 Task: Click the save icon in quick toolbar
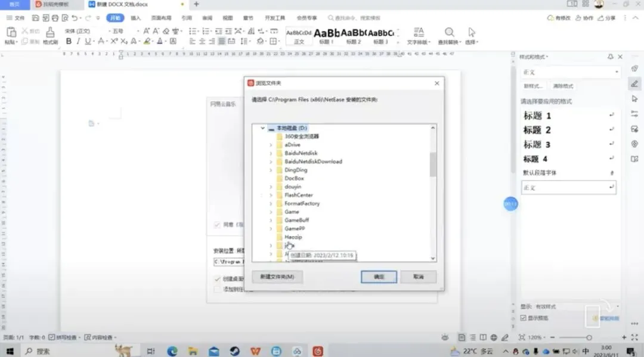(35, 18)
